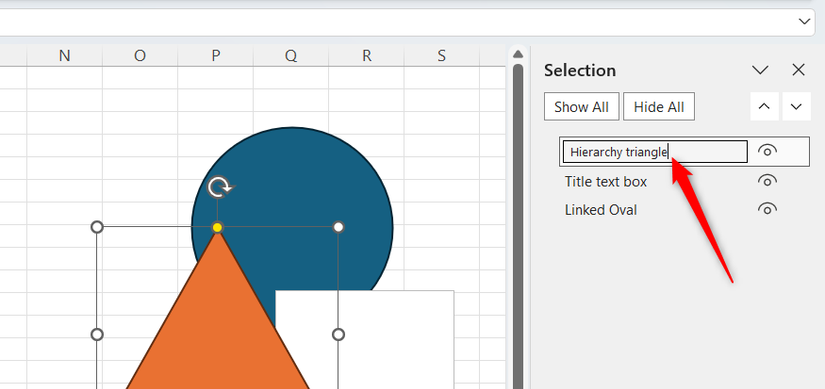Click the vertical scrollbar up arrow
Screen dimensions: 825x389
[518, 54]
